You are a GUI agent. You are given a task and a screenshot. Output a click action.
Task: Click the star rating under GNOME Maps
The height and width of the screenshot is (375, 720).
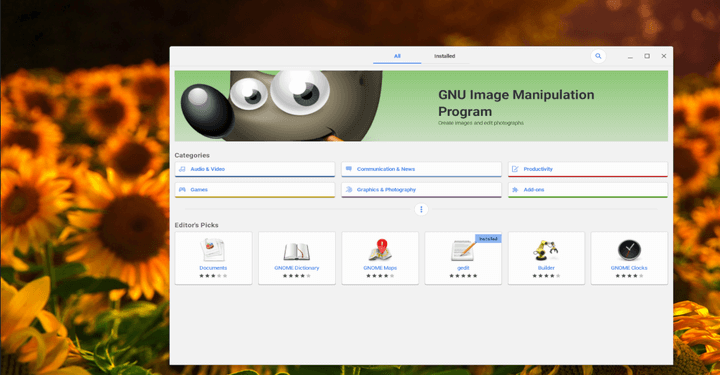(x=380, y=276)
